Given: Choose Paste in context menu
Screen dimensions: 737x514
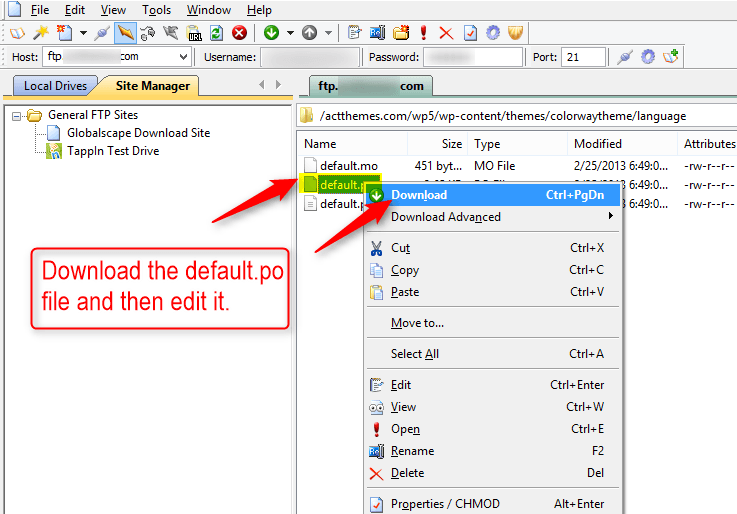Looking at the screenshot, I should (493, 292).
